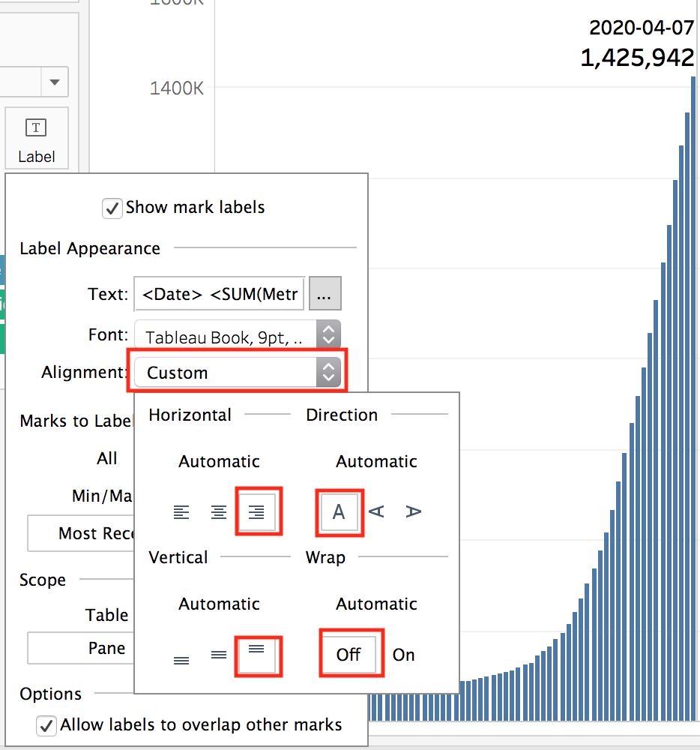Screen dimensions: 700x750
Task: Open the Font dropdown
Action: point(237,337)
